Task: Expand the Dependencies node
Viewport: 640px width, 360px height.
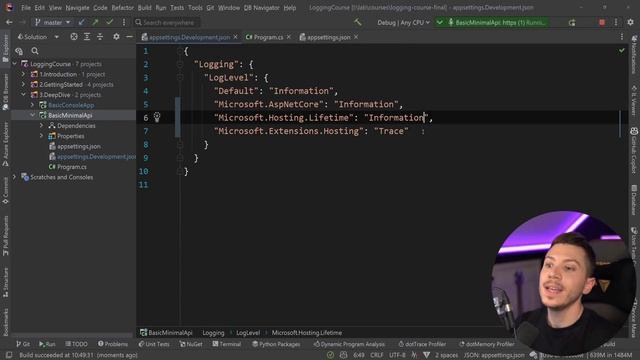Action: click(41, 125)
